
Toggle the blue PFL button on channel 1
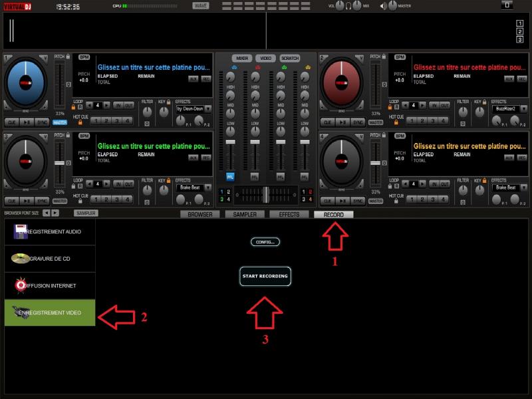(230, 177)
